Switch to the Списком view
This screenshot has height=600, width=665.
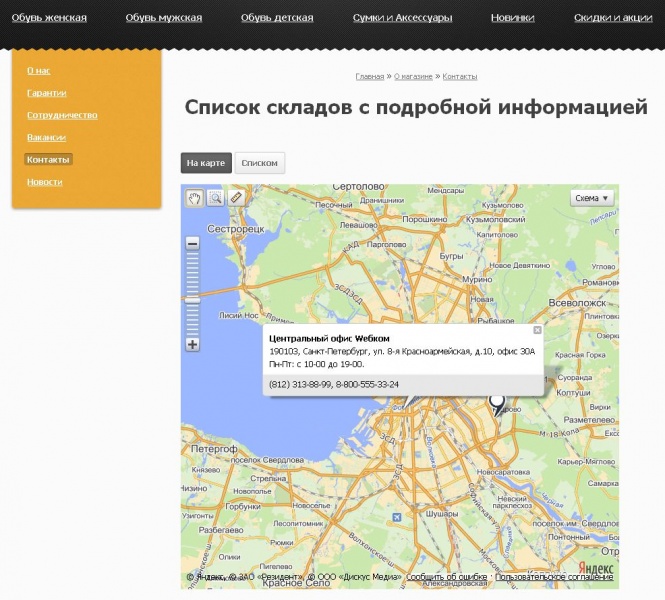click(260, 163)
